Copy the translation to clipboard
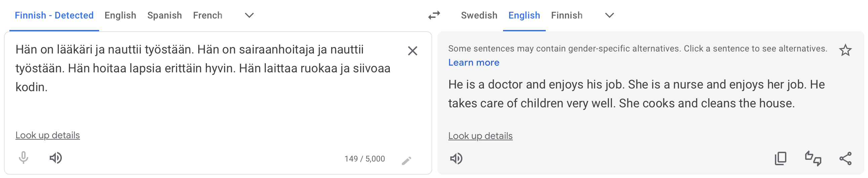868x178 pixels. pos(780,158)
